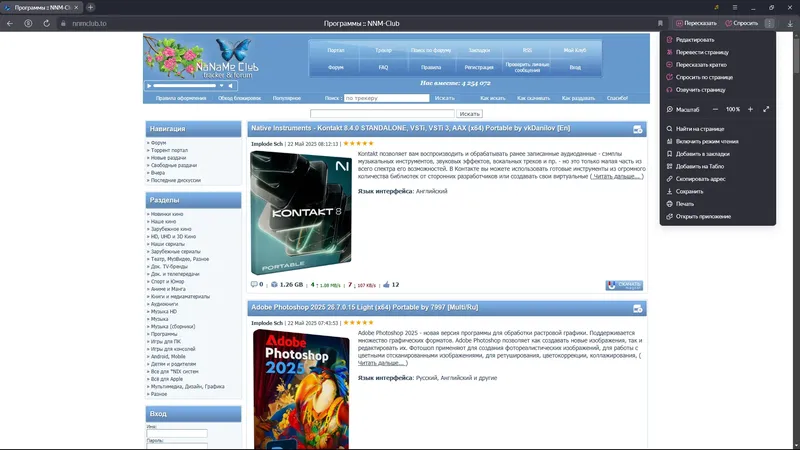Enable reading mode 'Включить режим чтения'
Viewport: 800px width, 450px height.
(717, 141)
